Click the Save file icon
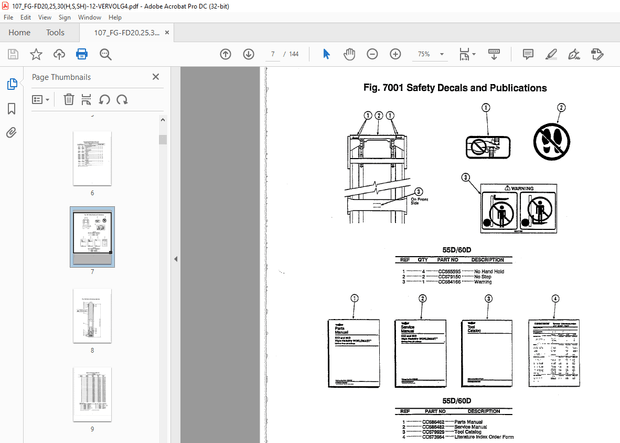Screen dimensions: 620x443 click(13, 54)
